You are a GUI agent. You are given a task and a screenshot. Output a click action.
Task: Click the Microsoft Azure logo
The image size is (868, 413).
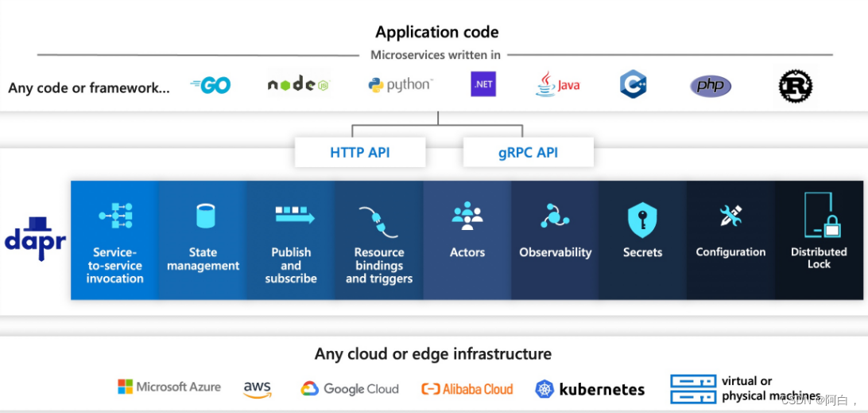pyautogui.click(x=169, y=387)
